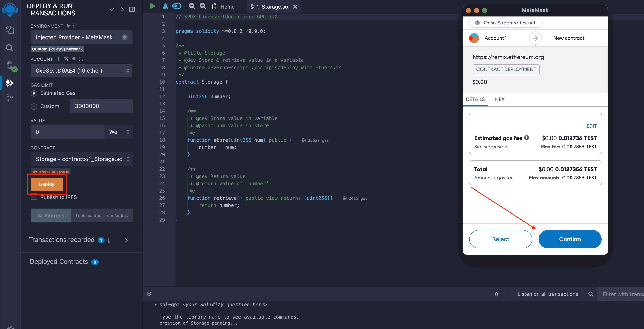The width and height of the screenshot is (644, 329).
Task: Click the zoom in magnifier icon
Action: (x=203, y=6)
